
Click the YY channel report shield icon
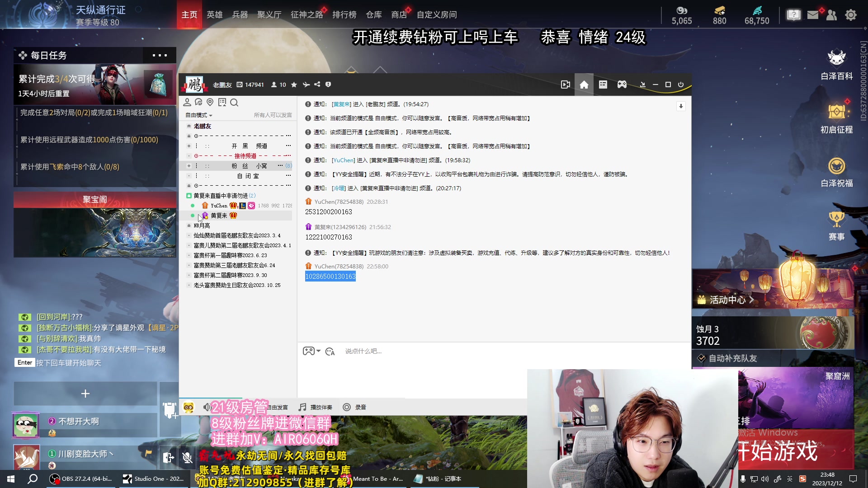tap(328, 84)
